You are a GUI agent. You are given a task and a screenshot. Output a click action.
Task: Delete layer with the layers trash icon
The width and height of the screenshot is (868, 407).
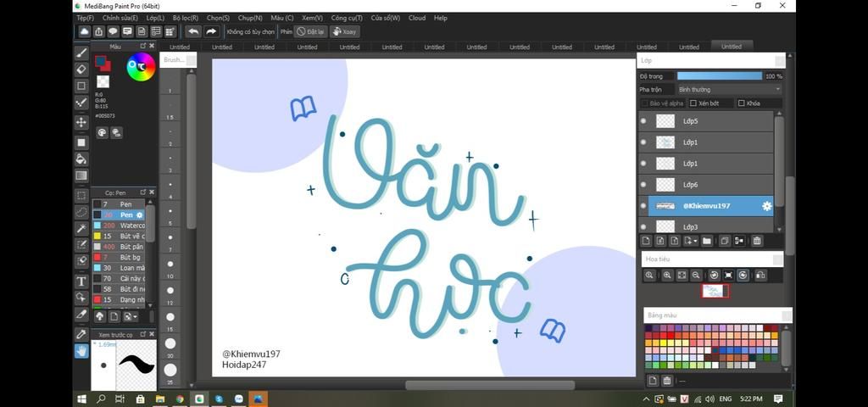757,241
